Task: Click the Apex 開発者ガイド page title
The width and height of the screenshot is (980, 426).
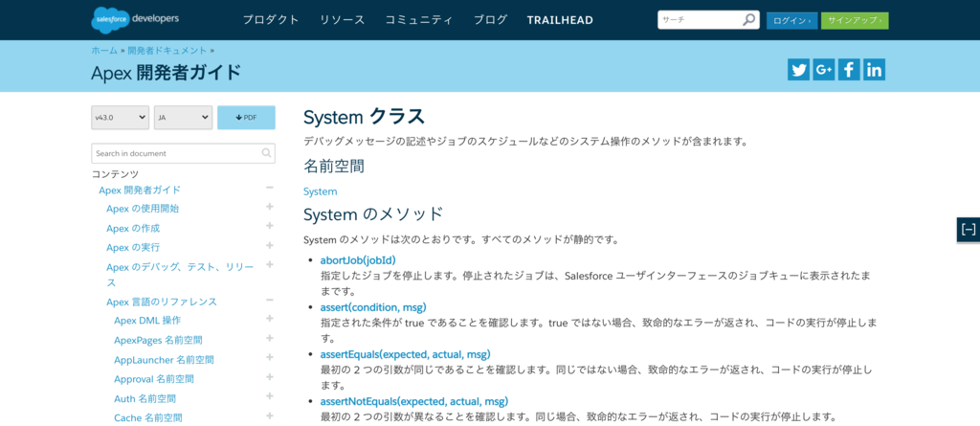Action: pyautogui.click(x=167, y=73)
